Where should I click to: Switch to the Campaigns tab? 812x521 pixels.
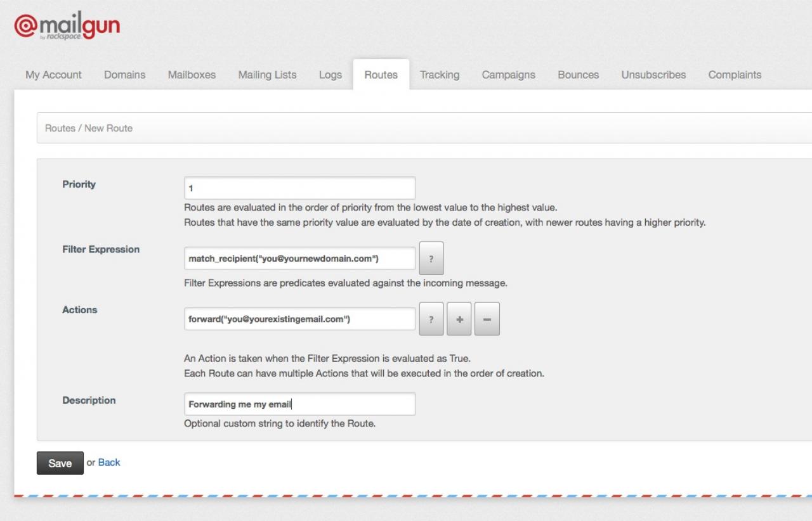pos(508,75)
